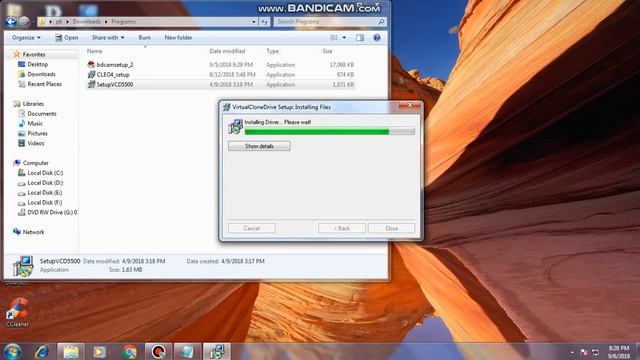640x360 pixels.
Task: Select the bdcamsetup_2 file icon
Action: pyautogui.click(x=91, y=64)
